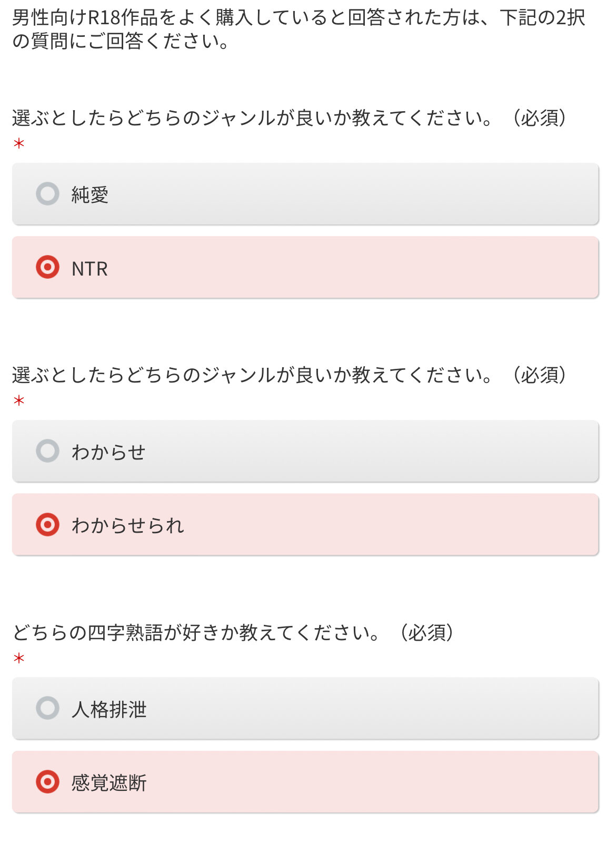Screen dimensions: 616x852
Task: Choose the わからせ radio circle
Action: 47,451
